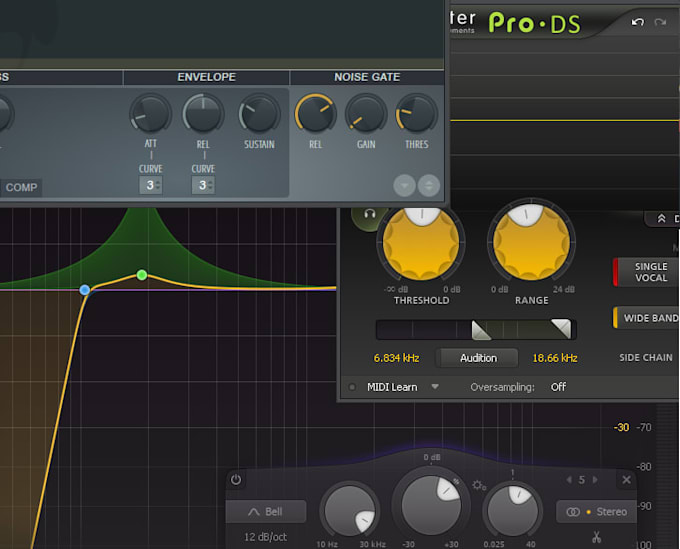The width and height of the screenshot is (680, 549).
Task: Open the Stereo placement selector
Action: pyautogui.click(x=596, y=512)
